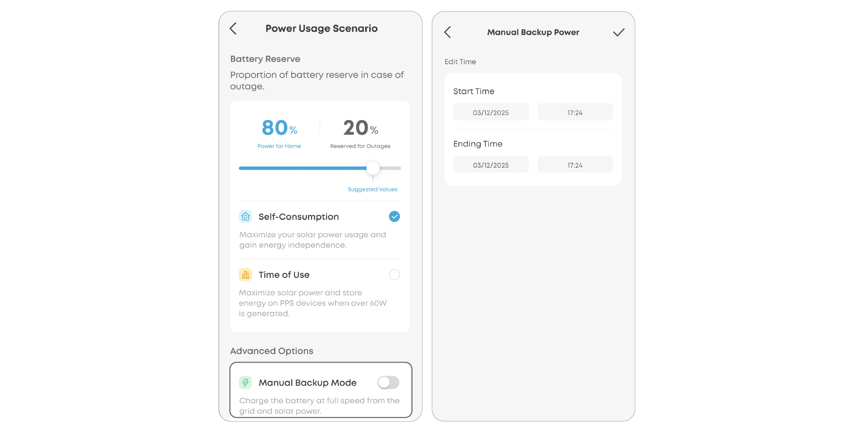Tap the 80% Power for Home value

coord(279,128)
